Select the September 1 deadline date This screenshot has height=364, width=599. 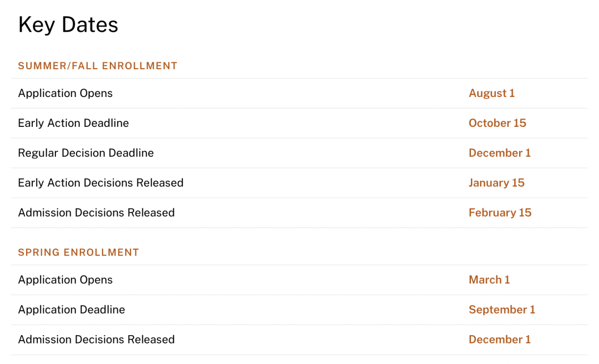point(502,310)
